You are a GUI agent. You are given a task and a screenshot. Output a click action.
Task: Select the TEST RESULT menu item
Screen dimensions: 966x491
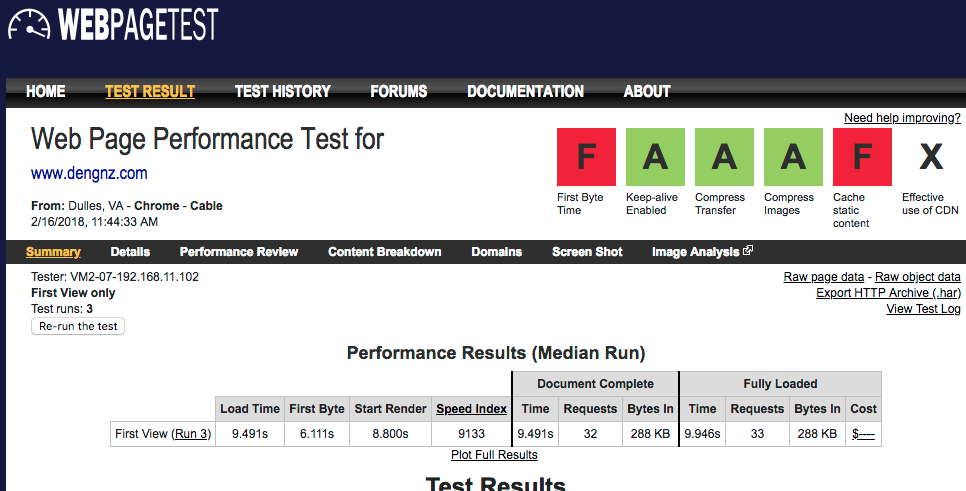pos(150,91)
